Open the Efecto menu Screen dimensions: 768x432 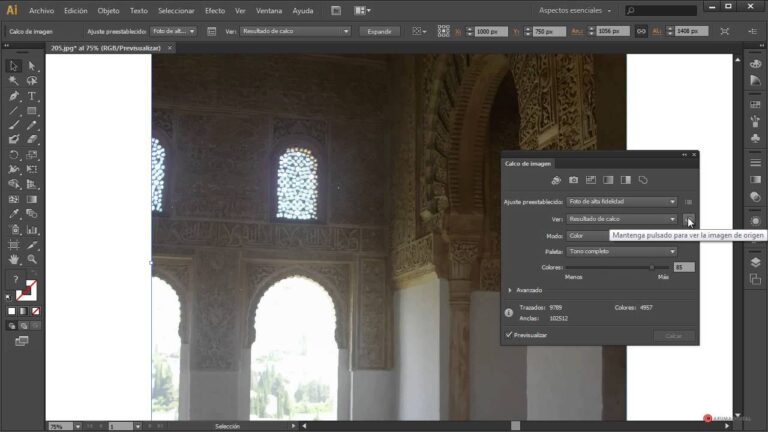pyautogui.click(x=215, y=10)
